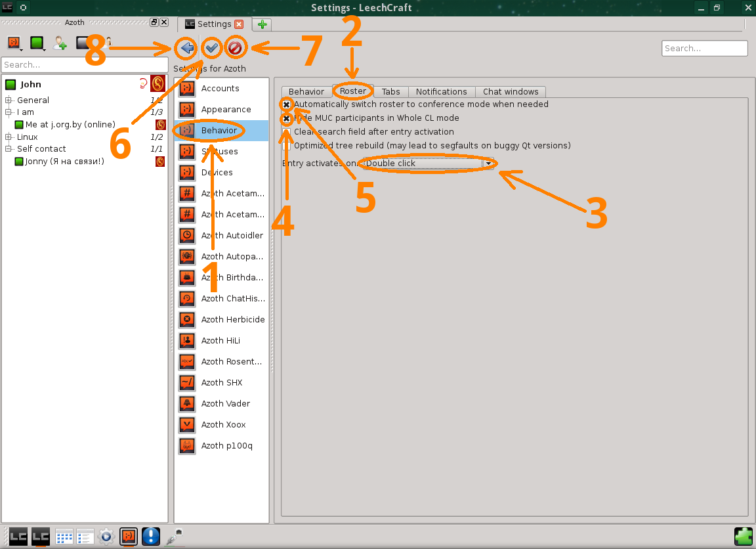Switch to the Tabs tab

click(x=391, y=92)
